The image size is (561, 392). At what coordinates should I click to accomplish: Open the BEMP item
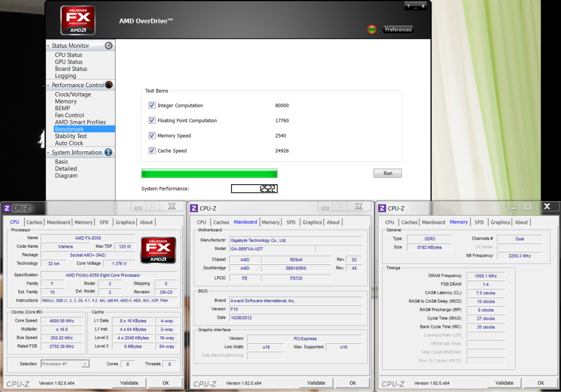63,108
